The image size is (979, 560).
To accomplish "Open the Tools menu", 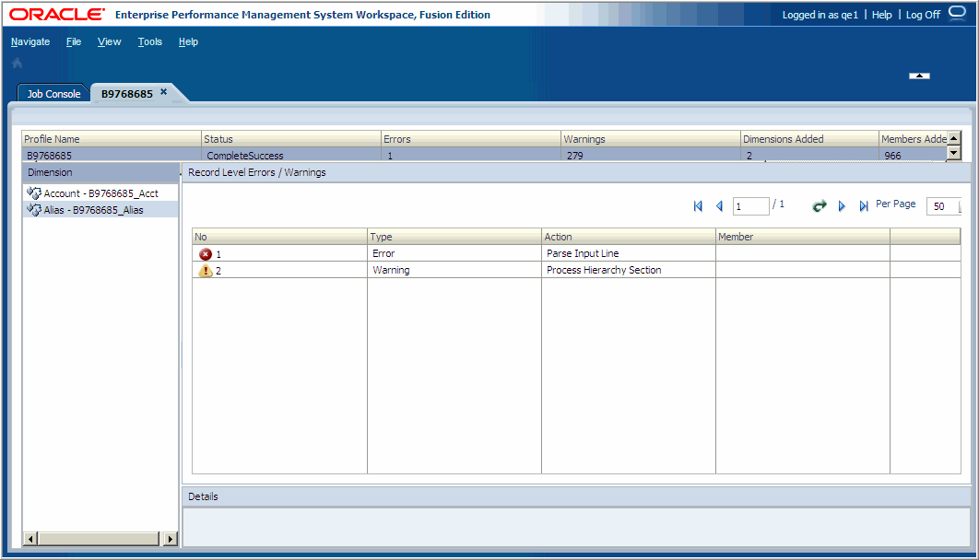I will tap(149, 41).
